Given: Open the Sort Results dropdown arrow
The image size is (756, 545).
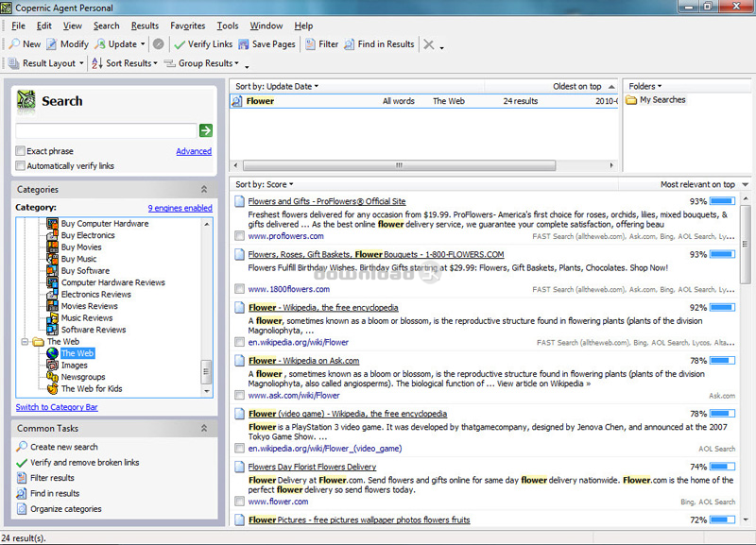Looking at the screenshot, I should [x=155, y=63].
